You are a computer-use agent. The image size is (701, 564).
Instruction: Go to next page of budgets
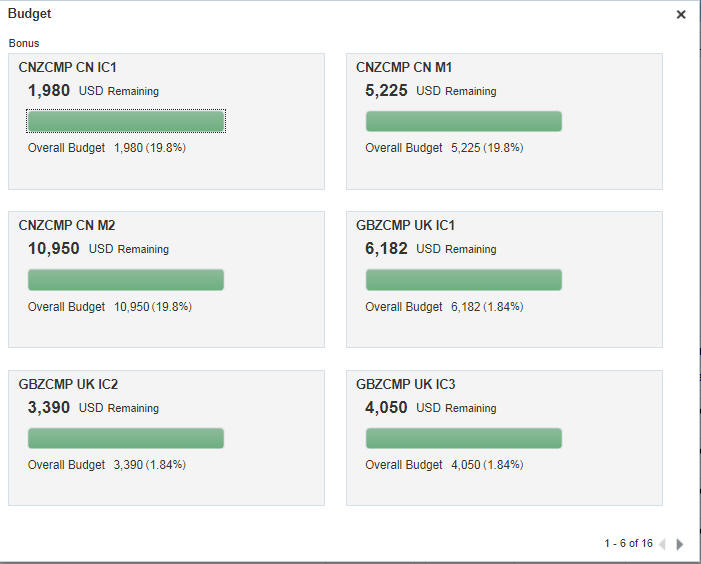pyautogui.click(x=680, y=544)
